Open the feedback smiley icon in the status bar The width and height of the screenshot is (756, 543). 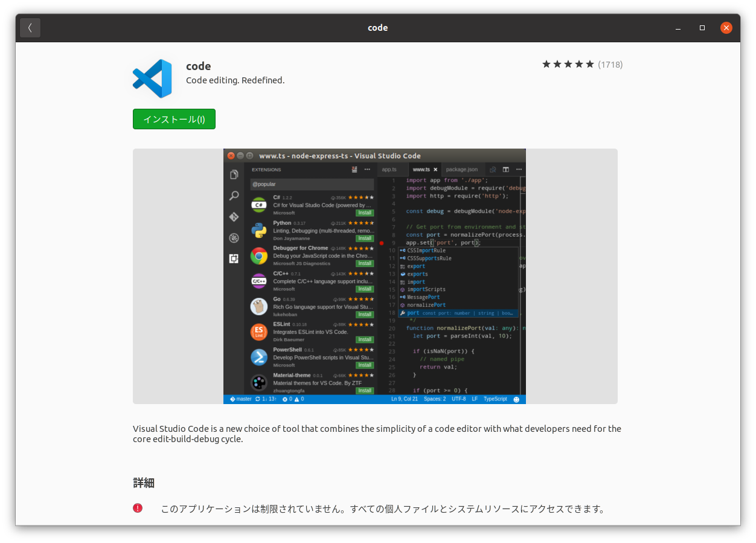coord(516,399)
